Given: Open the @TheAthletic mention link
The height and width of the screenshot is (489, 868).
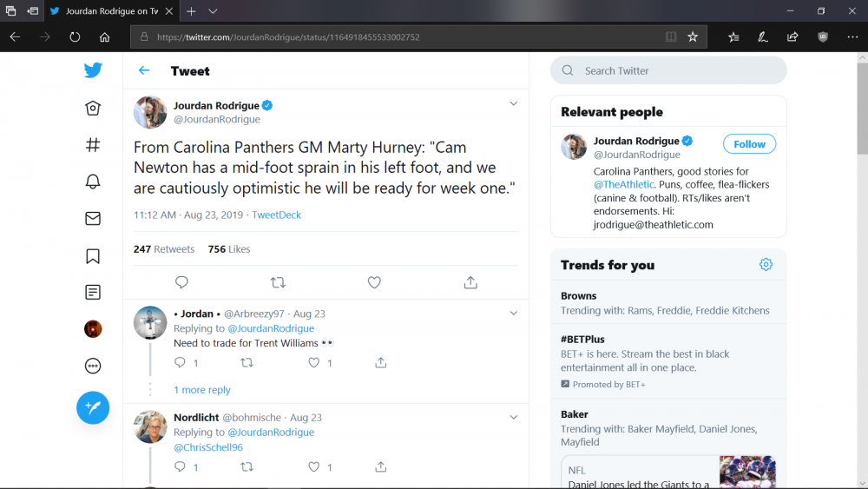Looking at the screenshot, I should click(624, 184).
